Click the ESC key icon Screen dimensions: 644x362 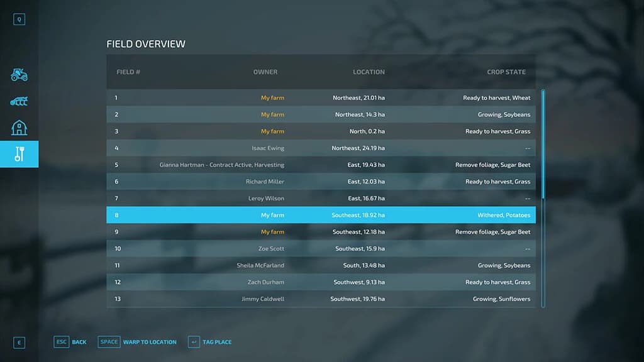click(x=61, y=341)
